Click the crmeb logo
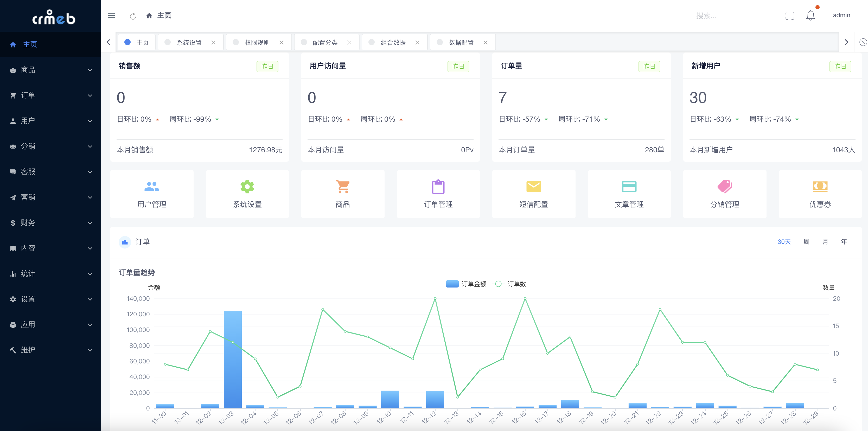The height and width of the screenshot is (431, 868). point(54,17)
